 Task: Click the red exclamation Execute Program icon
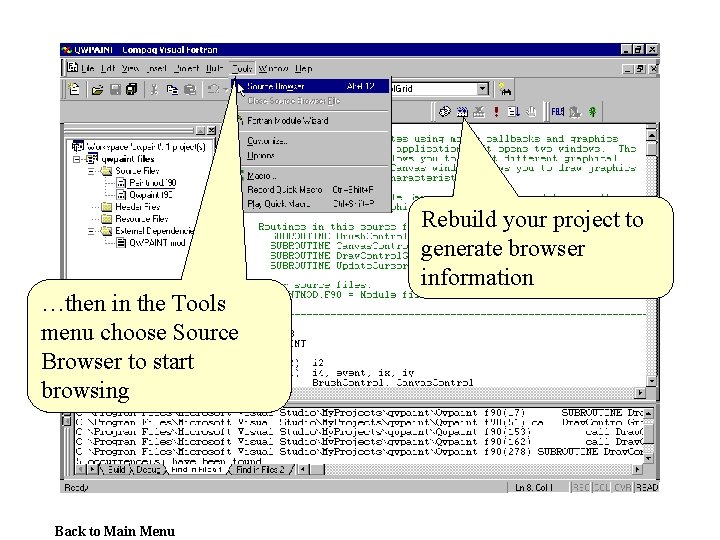click(496, 112)
